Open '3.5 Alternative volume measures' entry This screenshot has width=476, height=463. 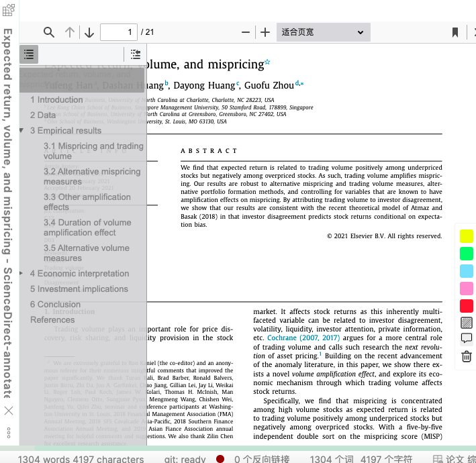87,253
